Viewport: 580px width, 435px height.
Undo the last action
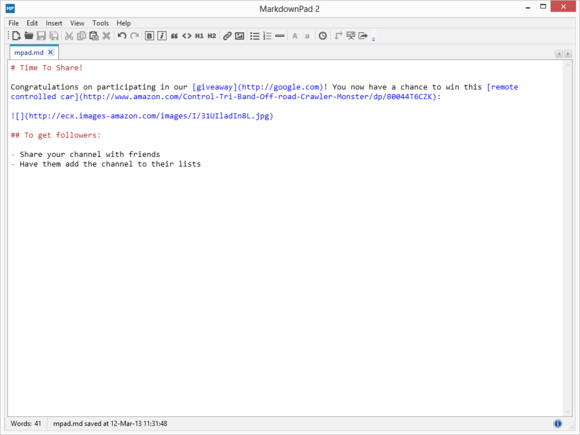122,36
